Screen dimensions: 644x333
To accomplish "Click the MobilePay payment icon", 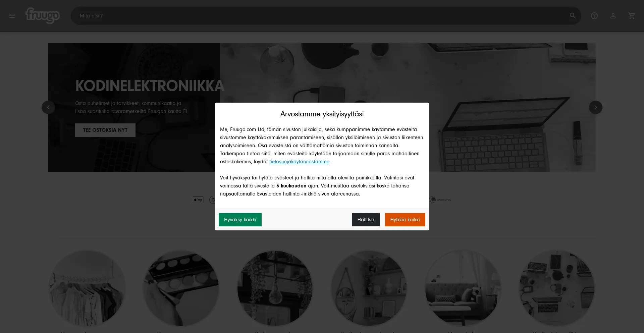I will [440, 200].
